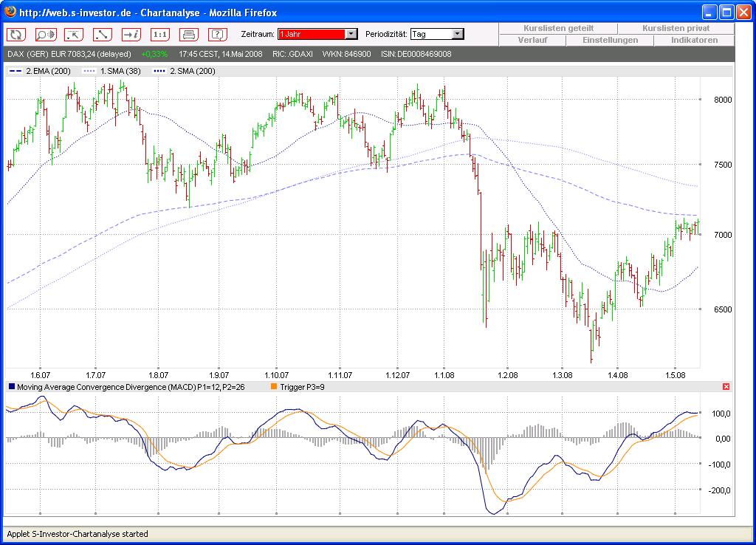This screenshot has width=756, height=545.
Task: Click the 1.1.08 date axis label
Action: [444, 374]
